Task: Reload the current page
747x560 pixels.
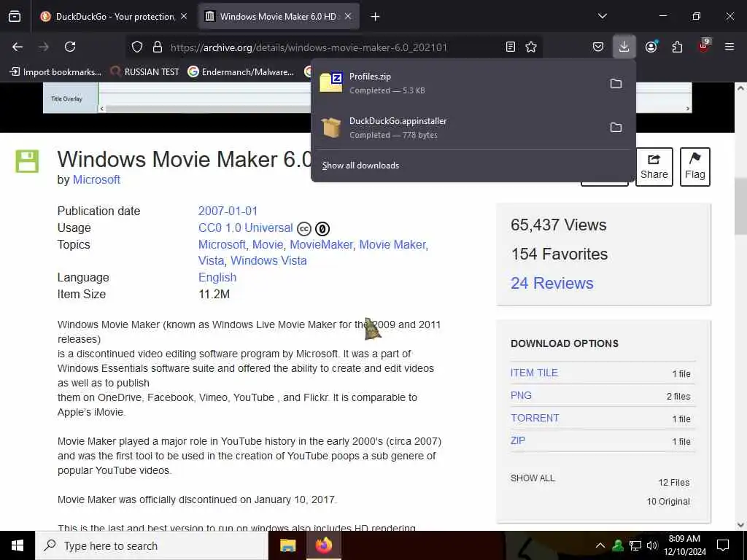Action: [x=70, y=47]
